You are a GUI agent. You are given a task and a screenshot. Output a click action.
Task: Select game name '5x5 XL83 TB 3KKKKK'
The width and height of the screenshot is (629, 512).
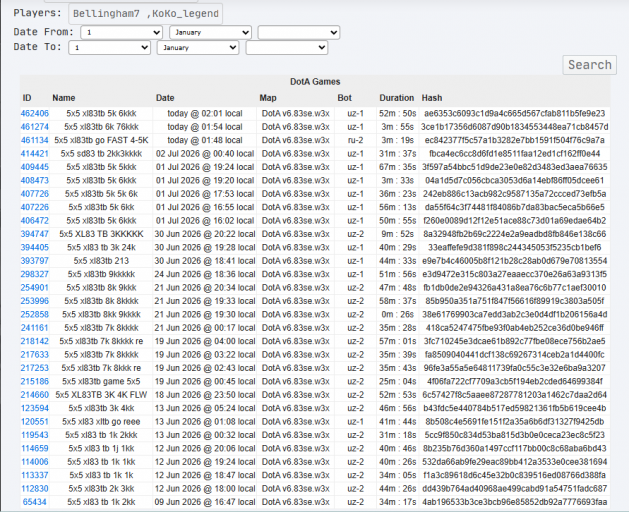click(101, 234)
